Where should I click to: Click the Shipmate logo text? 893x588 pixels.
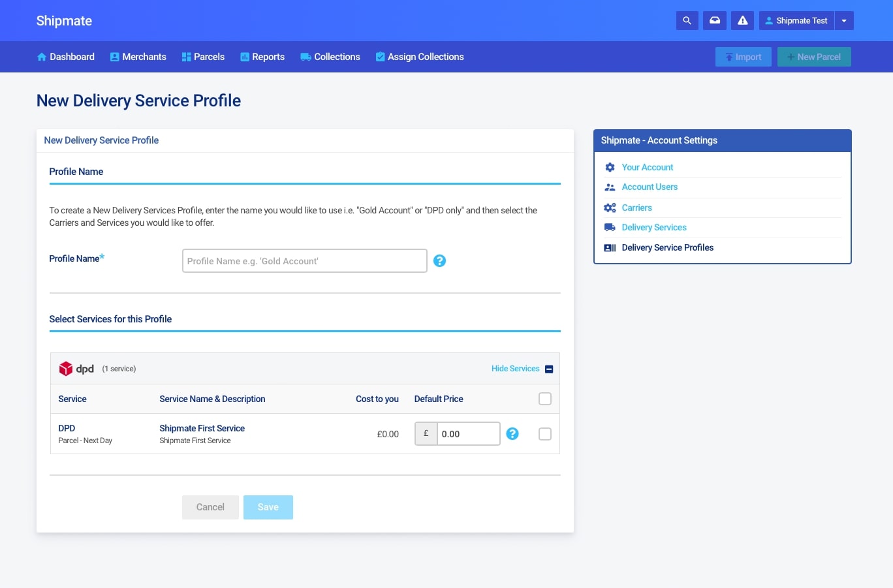pos(64,21)
